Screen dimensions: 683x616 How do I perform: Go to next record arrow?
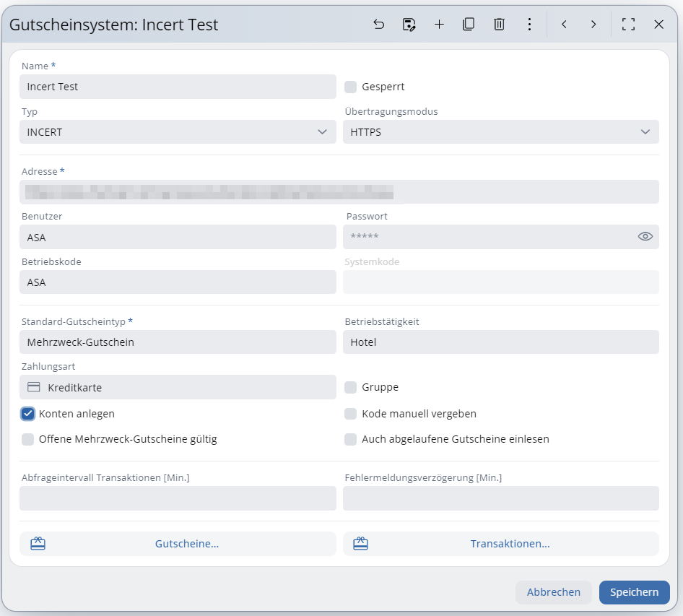coord(593,25)
